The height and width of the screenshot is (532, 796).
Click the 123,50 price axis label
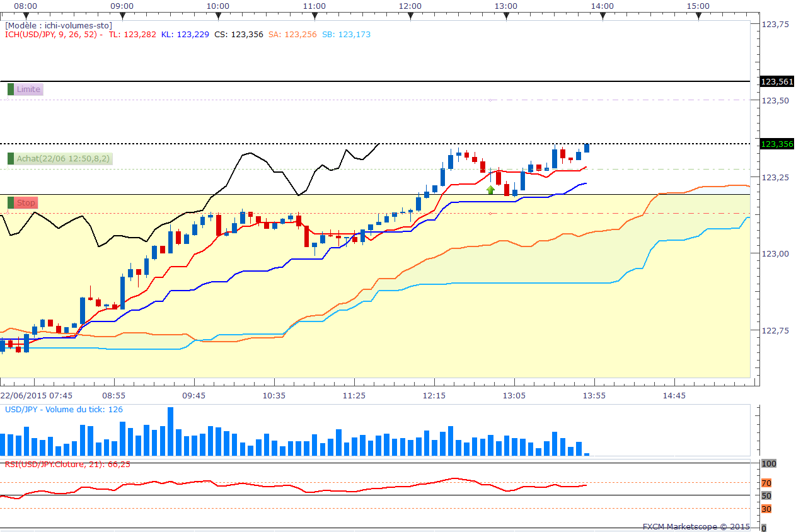click(775, 100)
